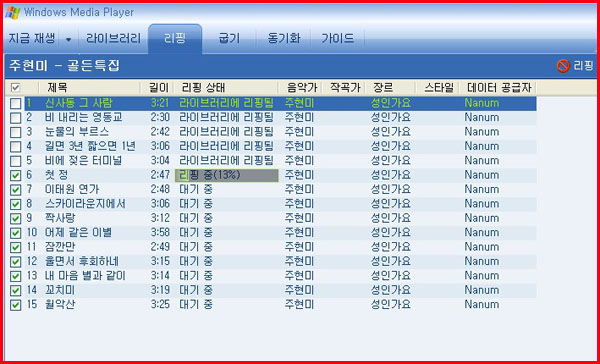
Task: Check the box for track 4 길면 3년 짧으면 1년
Action: point(15,146)
